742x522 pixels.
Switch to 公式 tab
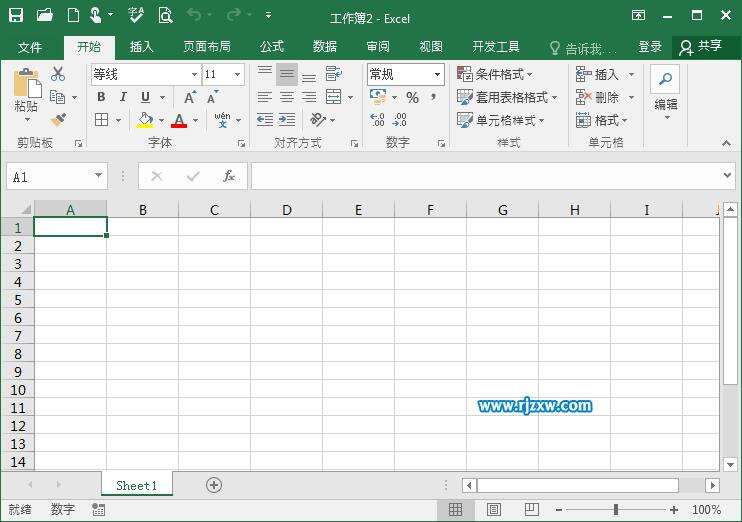tap(272, 46)
